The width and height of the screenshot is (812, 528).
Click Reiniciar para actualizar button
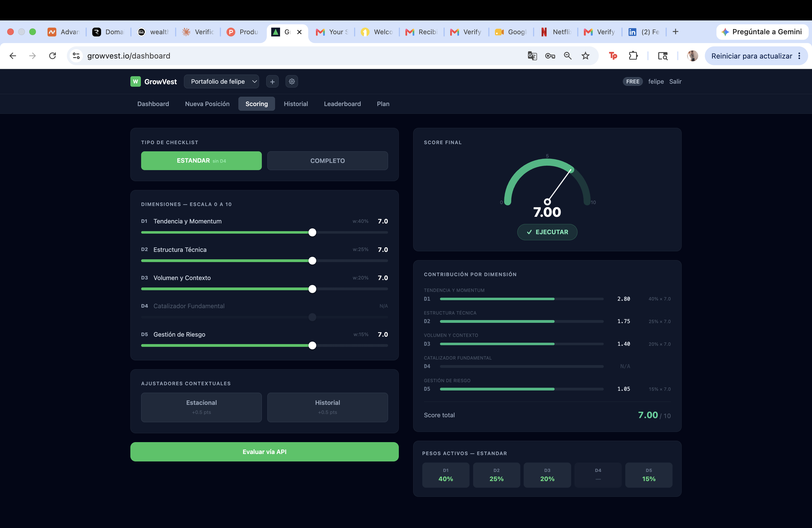point(752,56)
